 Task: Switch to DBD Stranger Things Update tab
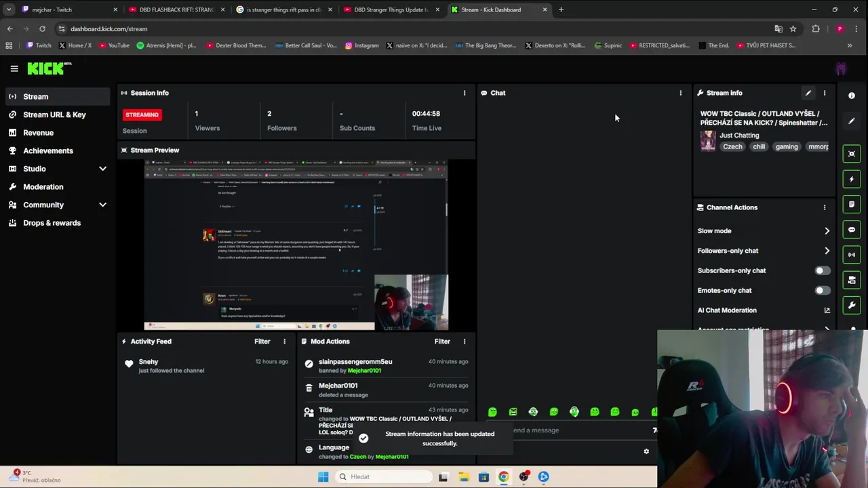[x=391, y=9]
